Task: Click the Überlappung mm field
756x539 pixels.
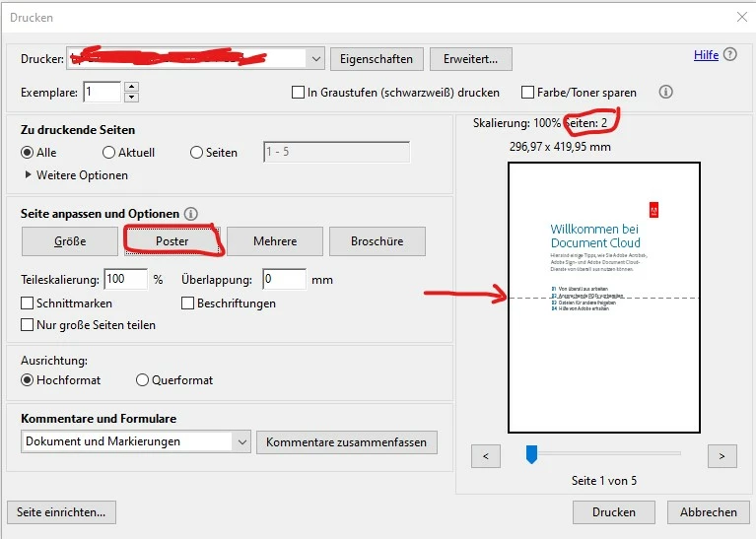Action: click(x=285, y=279)
